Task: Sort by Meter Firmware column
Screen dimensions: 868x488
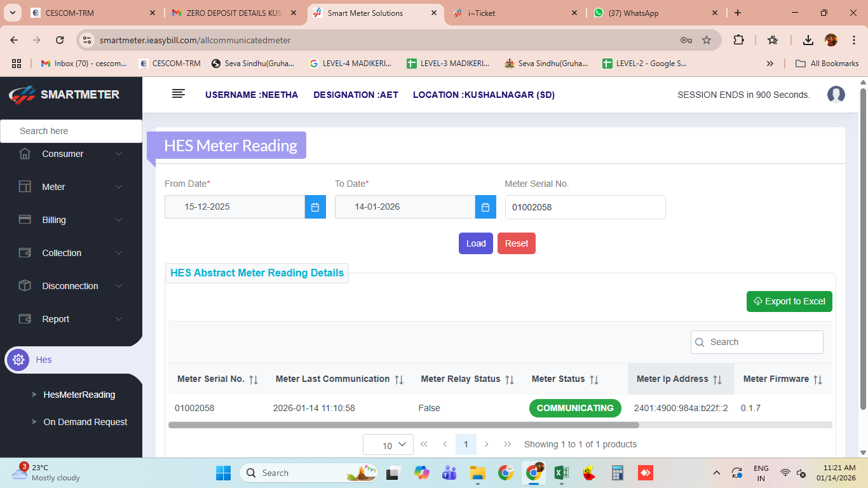Action: [818, 379]
